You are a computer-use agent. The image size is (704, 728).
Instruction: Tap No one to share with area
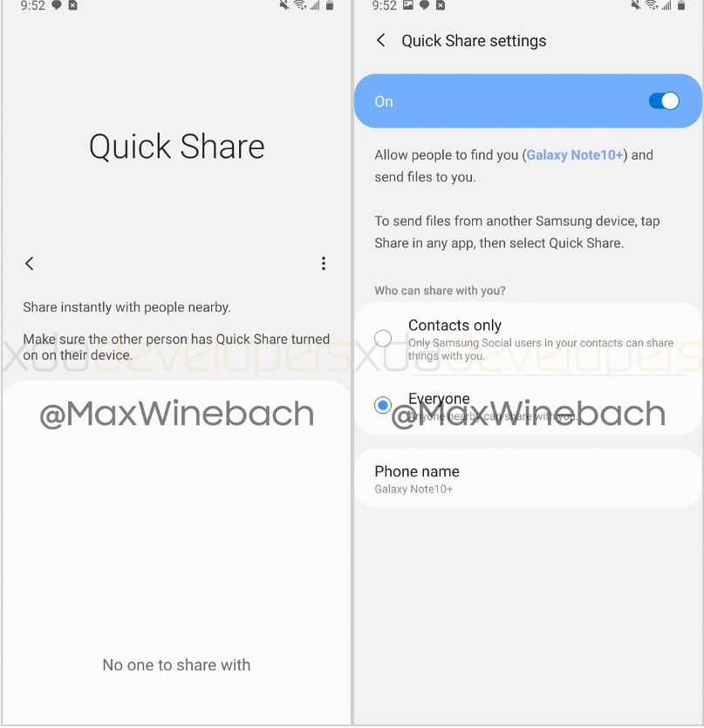coord(176,665)
